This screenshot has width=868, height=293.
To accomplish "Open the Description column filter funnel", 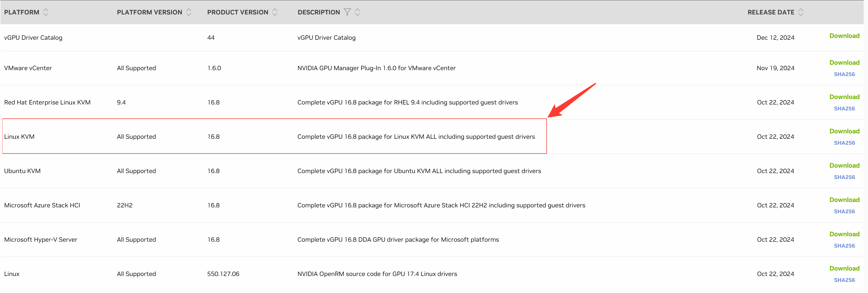I will pos(347,12).
